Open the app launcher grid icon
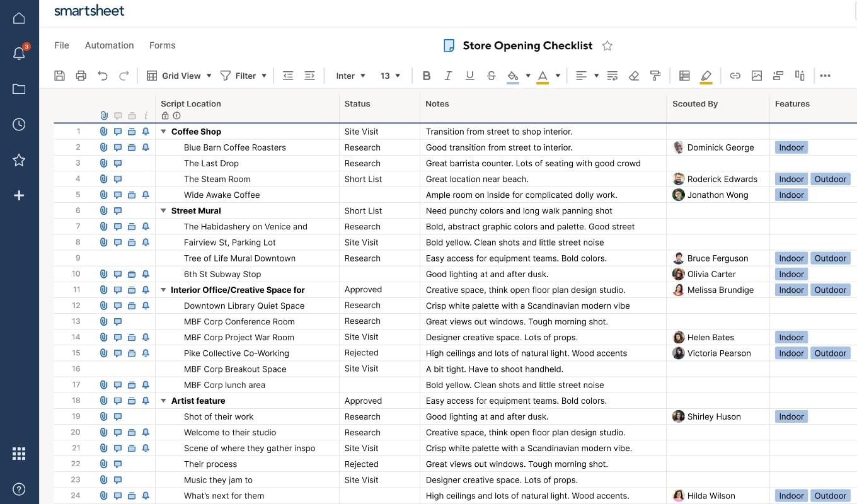This screenshot has height=504, width=857. pos(19,454)
